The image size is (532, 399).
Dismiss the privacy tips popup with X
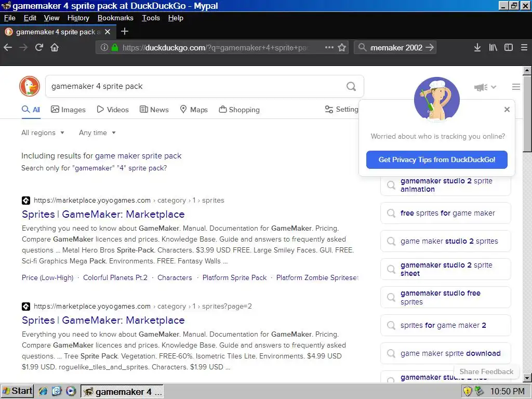click(x=507, y=110)
